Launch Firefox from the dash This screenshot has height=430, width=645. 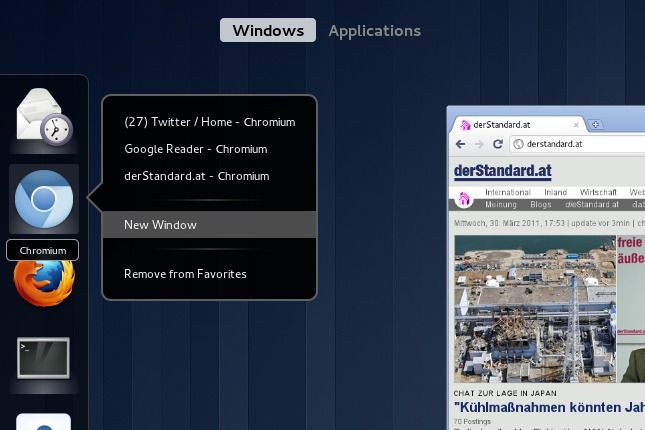click(x=43, y=282)
